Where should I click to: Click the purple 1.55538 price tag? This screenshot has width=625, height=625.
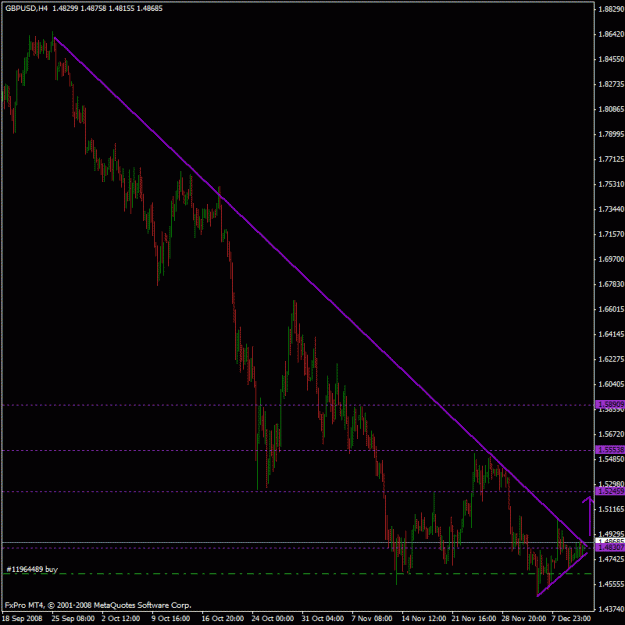[610, 450]
